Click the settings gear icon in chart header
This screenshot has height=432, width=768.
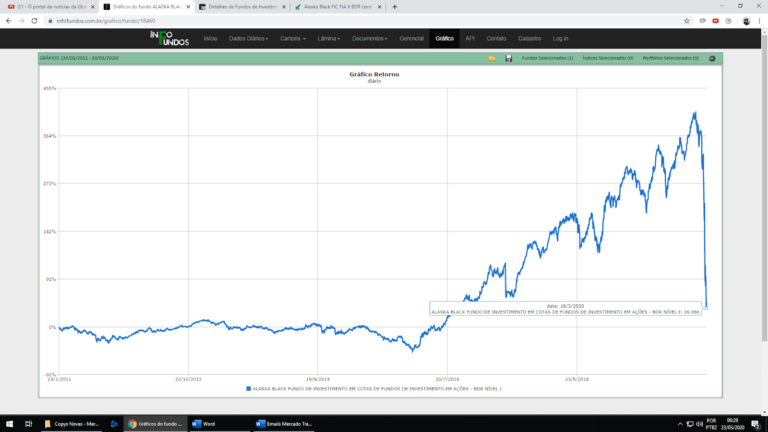[x=712, y=59]
